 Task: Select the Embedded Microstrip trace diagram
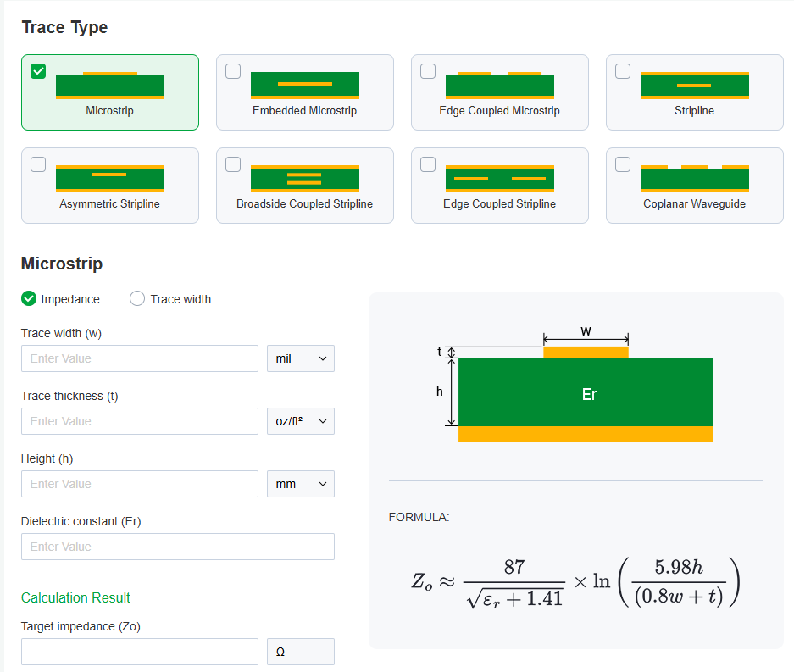click(305, 85)
